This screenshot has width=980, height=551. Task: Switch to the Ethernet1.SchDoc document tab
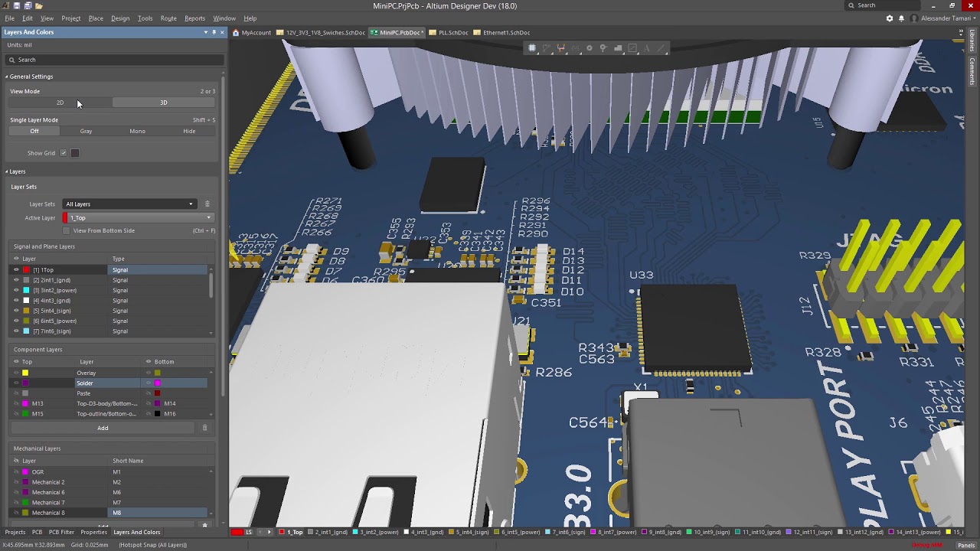(502, 32)
